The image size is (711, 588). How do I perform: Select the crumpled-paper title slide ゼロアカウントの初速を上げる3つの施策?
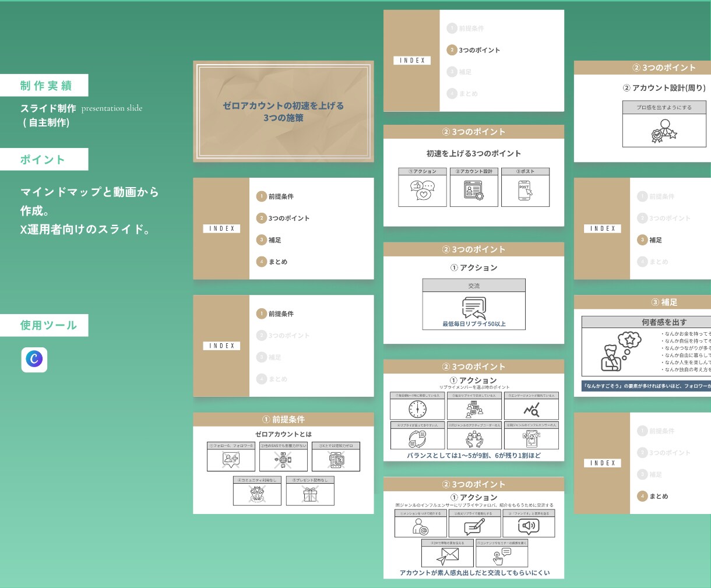tap(283, 111)
